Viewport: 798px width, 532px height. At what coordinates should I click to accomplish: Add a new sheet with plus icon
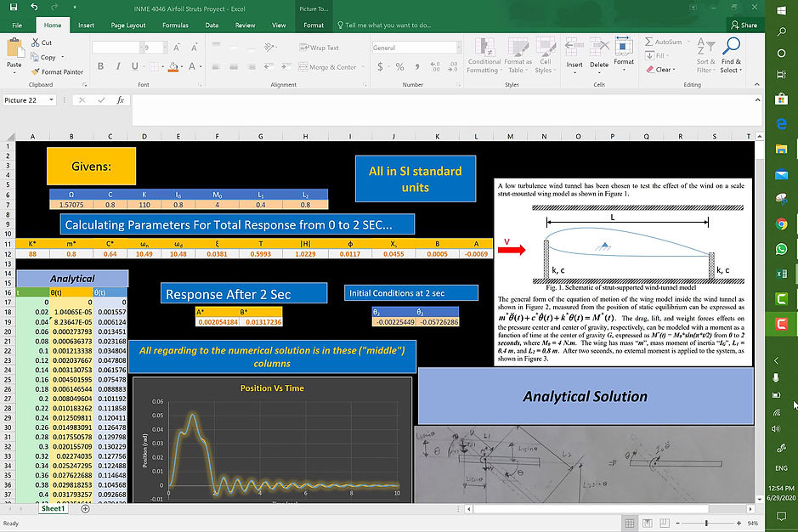point(86,508)
